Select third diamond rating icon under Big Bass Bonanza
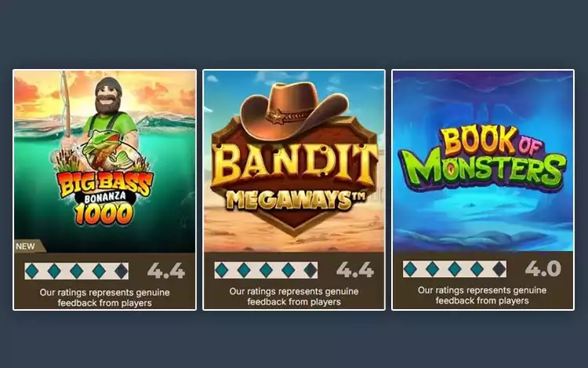 coord(77,271)
